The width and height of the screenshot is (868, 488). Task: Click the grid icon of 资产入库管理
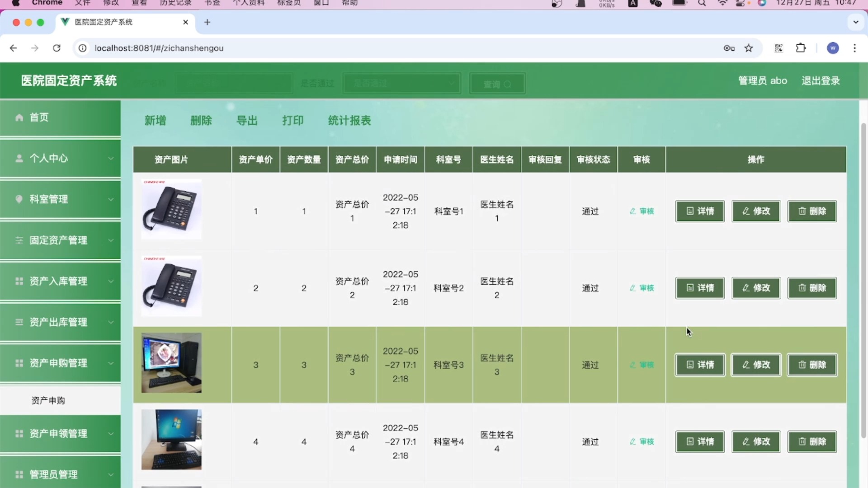pos(19,281)
